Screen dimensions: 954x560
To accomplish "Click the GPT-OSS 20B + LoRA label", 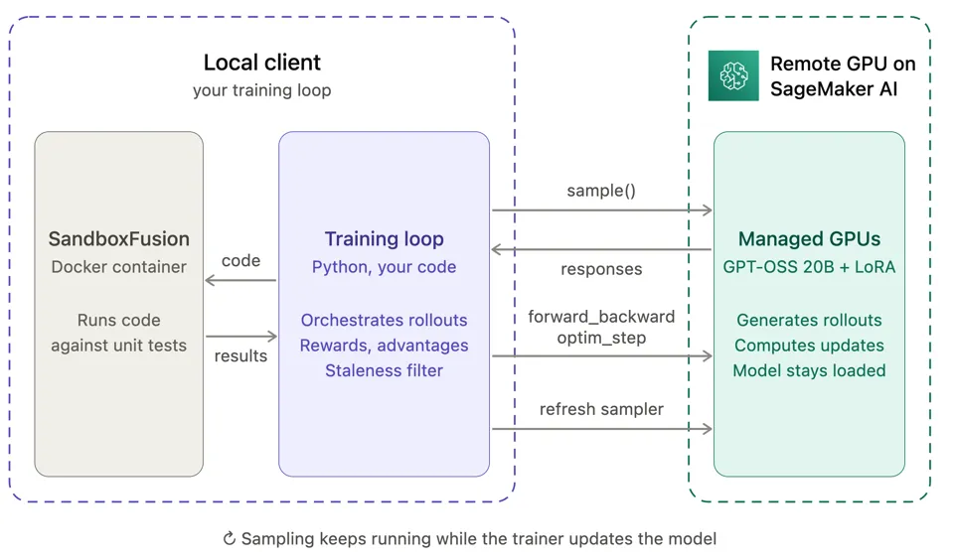I will [809, 267].
